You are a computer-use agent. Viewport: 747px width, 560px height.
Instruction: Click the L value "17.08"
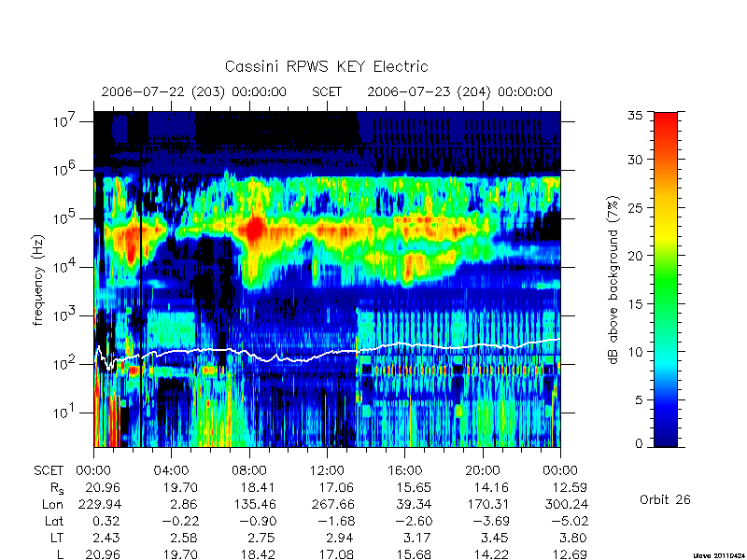pos(337,554)
